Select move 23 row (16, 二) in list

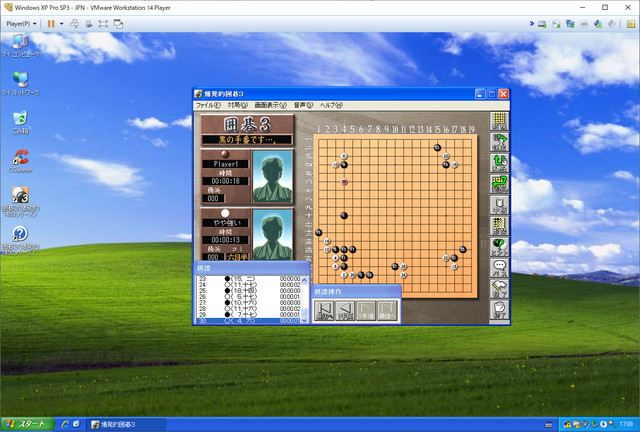point(249,278)
